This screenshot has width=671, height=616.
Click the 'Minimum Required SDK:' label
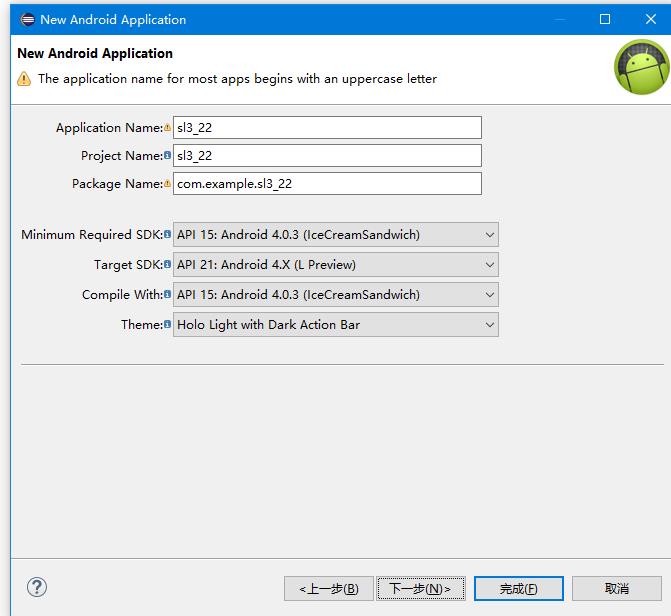[x=92, y=235]
